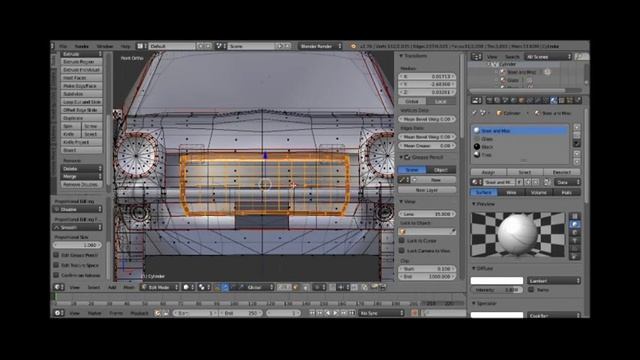The image size is (640, 360).
Task: Click the Lens value field
Action: (427, 214)
